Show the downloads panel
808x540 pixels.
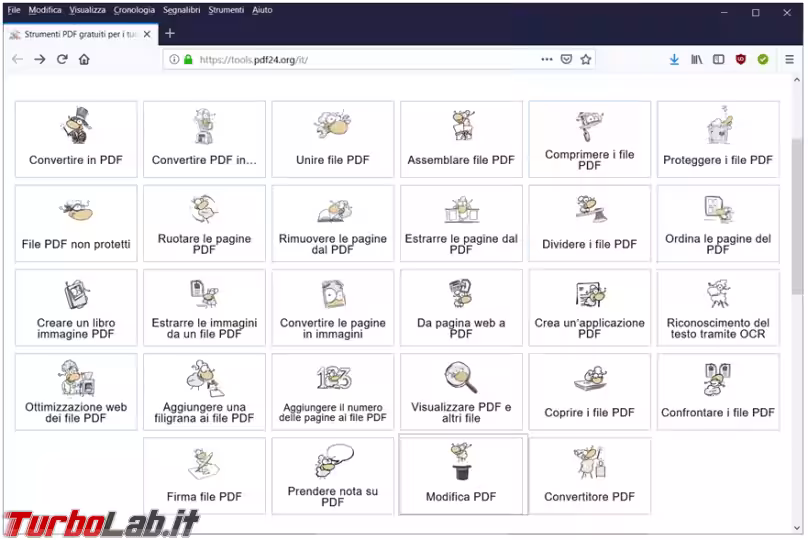674,59
